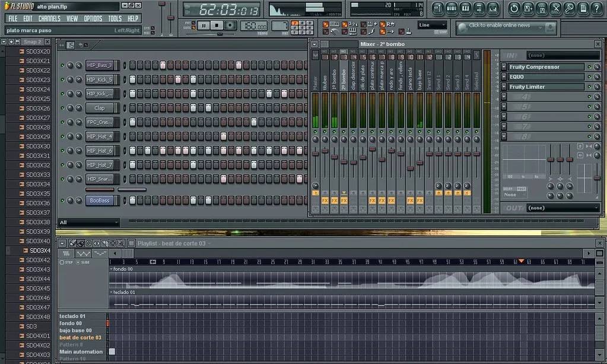Open the mixer OUT (none) dropdown

coord(563,207)
